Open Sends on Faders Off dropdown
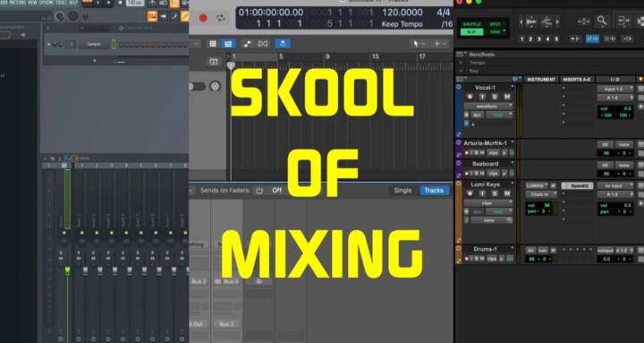644x343 pixels. [277, 191]
